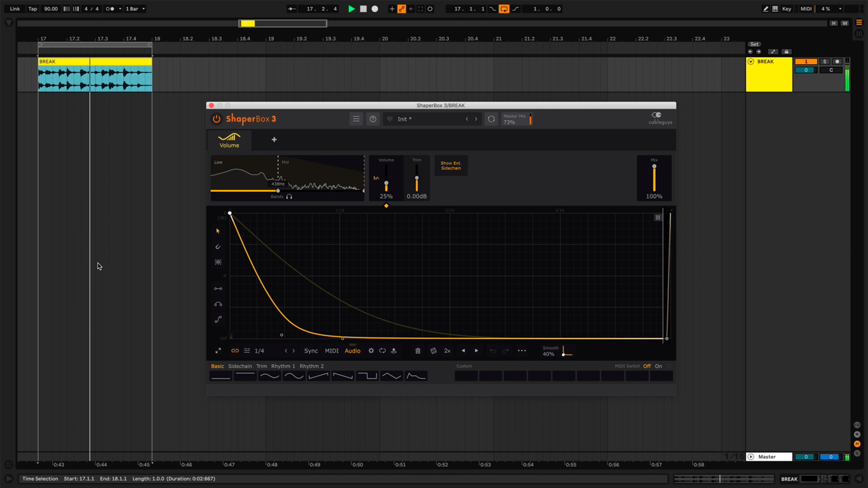Open the 1 Bar quantization dropdown

pos(135,9)
